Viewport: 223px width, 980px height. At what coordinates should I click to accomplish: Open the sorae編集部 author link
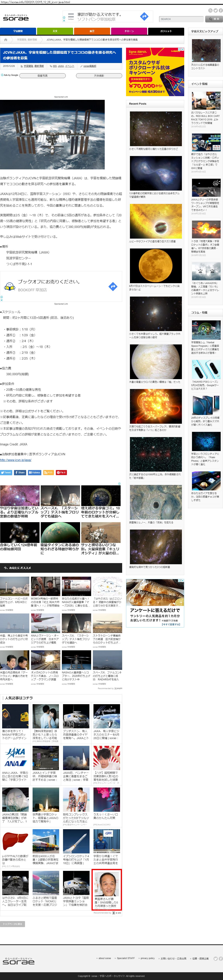(90, 66)
